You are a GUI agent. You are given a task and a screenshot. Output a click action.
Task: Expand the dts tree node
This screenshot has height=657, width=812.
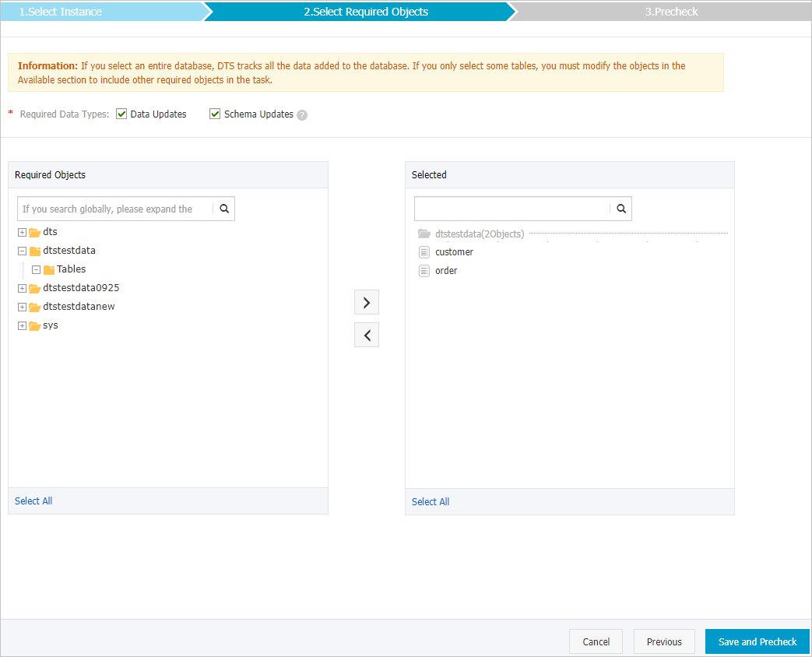[22, 231]
